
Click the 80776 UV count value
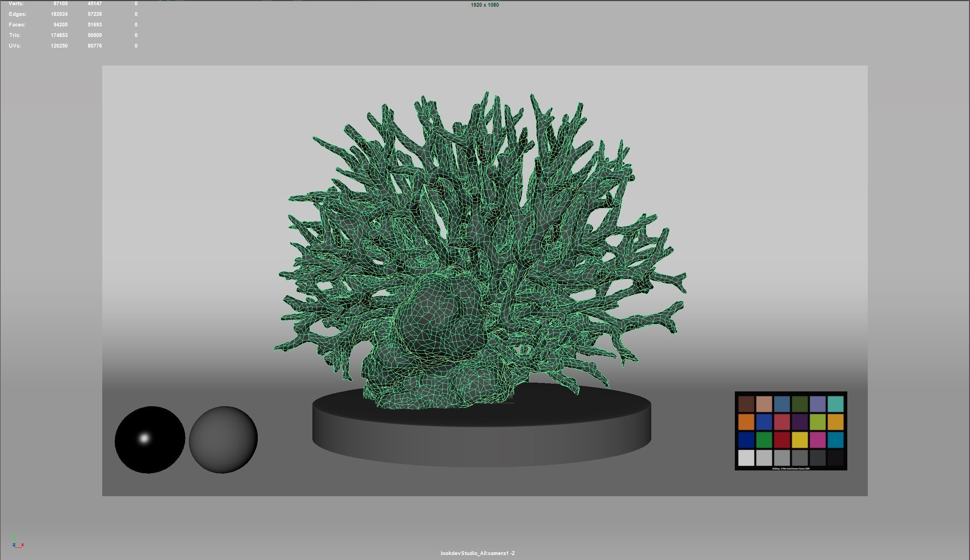point(94,46)
